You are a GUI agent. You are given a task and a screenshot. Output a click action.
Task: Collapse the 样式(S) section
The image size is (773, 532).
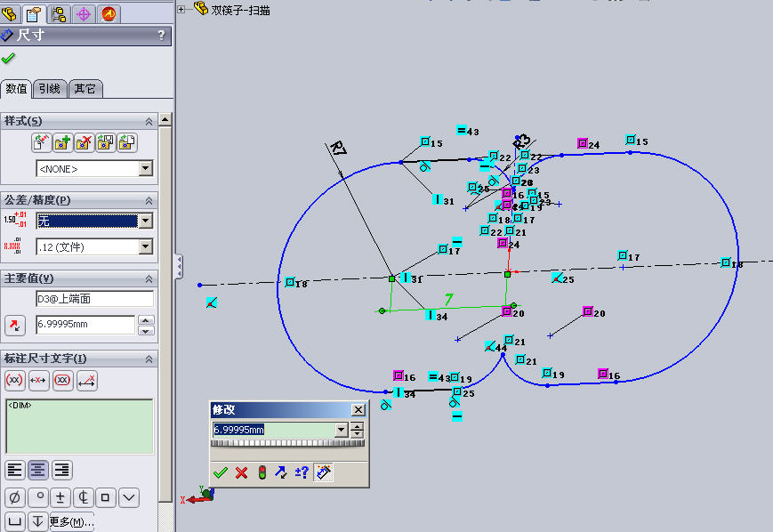[x=149, y=121]
